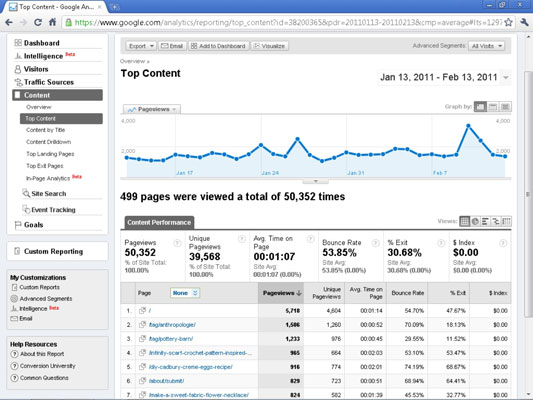Open the None secondary dimension dropdown

coord(185,293)
